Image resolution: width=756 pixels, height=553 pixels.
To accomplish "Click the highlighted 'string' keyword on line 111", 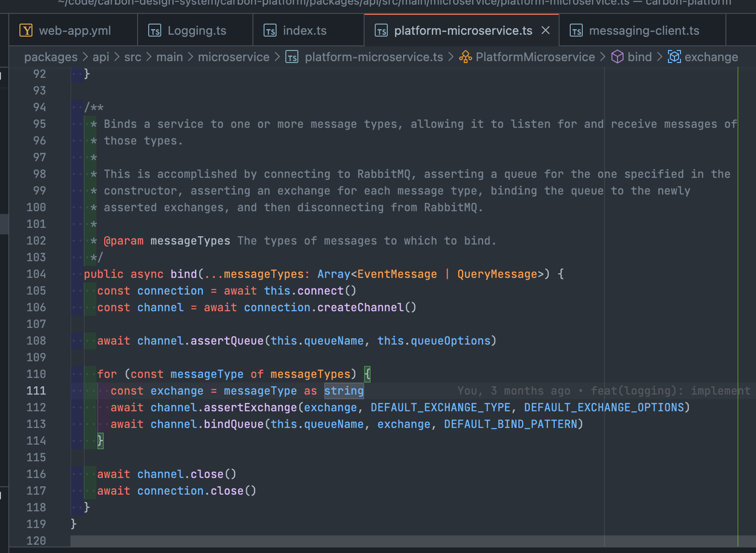I will (344, 391).
